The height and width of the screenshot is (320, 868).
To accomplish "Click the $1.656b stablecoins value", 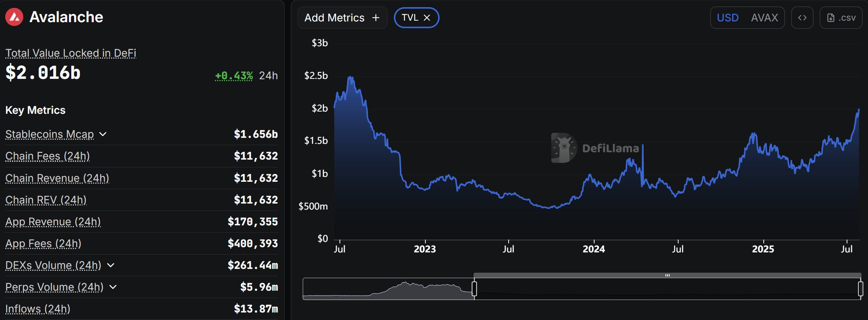I will (x=256, y=134).
